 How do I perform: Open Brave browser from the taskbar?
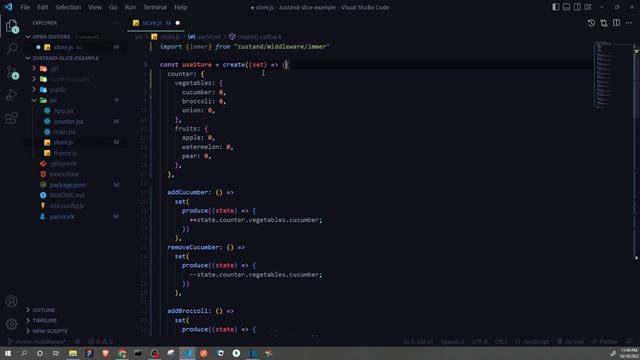106,353
